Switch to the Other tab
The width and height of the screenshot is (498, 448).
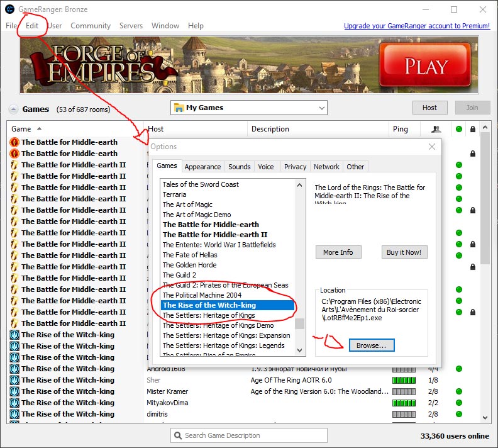[x=355, y=167]
